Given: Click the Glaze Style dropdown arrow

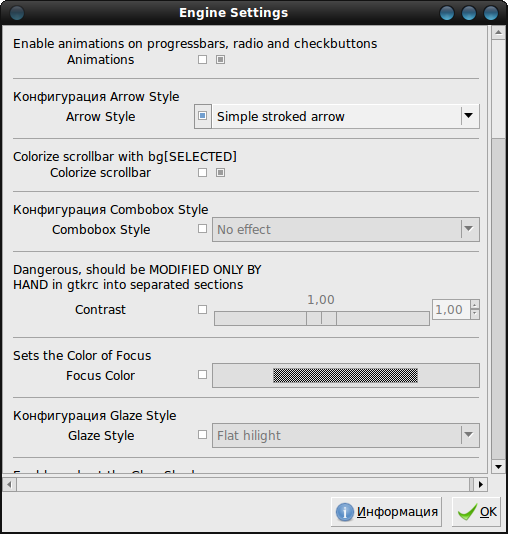Looking at the screenshot, I should point(469,435).
